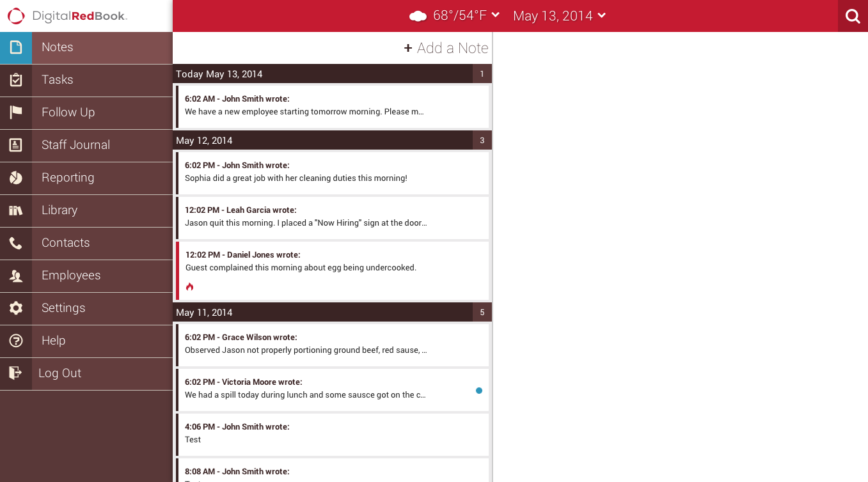Open the Settings menu label
This screenshot has width=868, height=482.
(63, 308)
